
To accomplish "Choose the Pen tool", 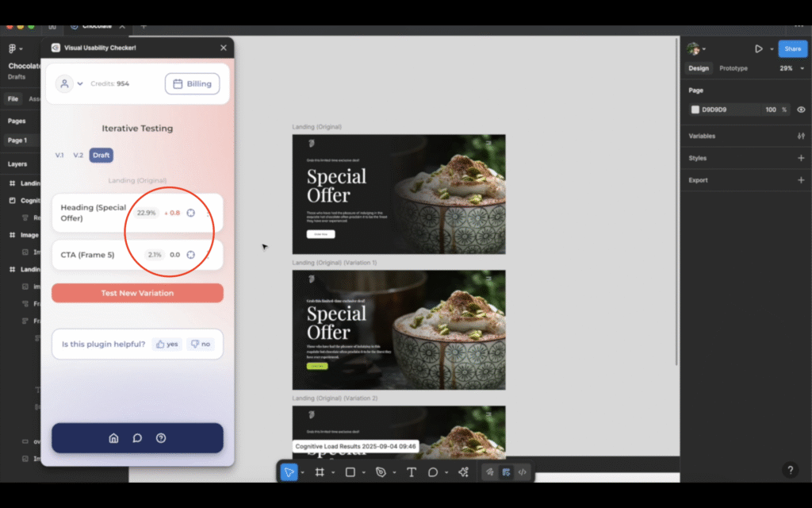I will click(381, 472).
